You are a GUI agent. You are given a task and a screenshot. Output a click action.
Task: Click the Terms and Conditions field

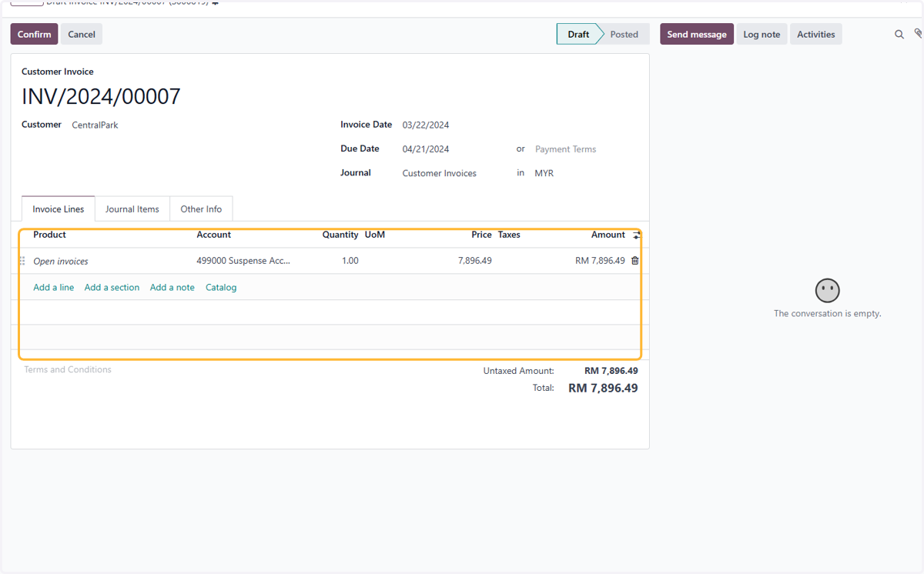68,370
